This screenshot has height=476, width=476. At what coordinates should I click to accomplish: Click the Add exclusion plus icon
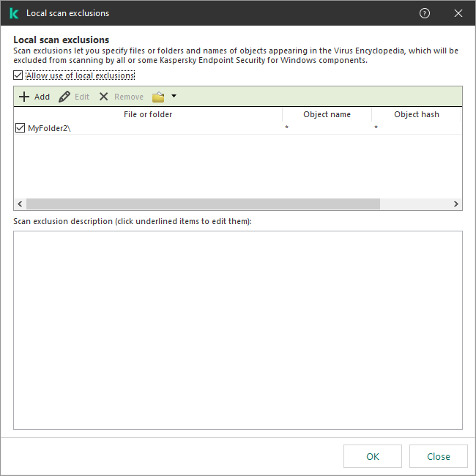(x=24, y=97)
